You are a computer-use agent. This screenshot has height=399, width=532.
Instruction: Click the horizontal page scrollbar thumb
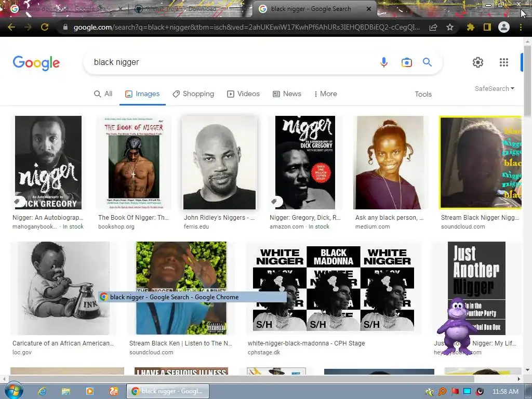pos(242,379)
